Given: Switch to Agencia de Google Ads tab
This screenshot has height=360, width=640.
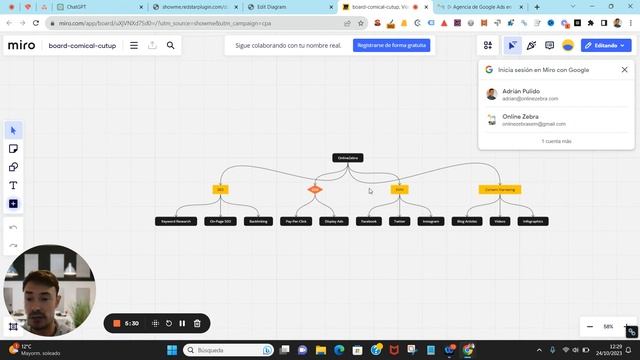Looking at the screenshot, I should click(480, 7).
